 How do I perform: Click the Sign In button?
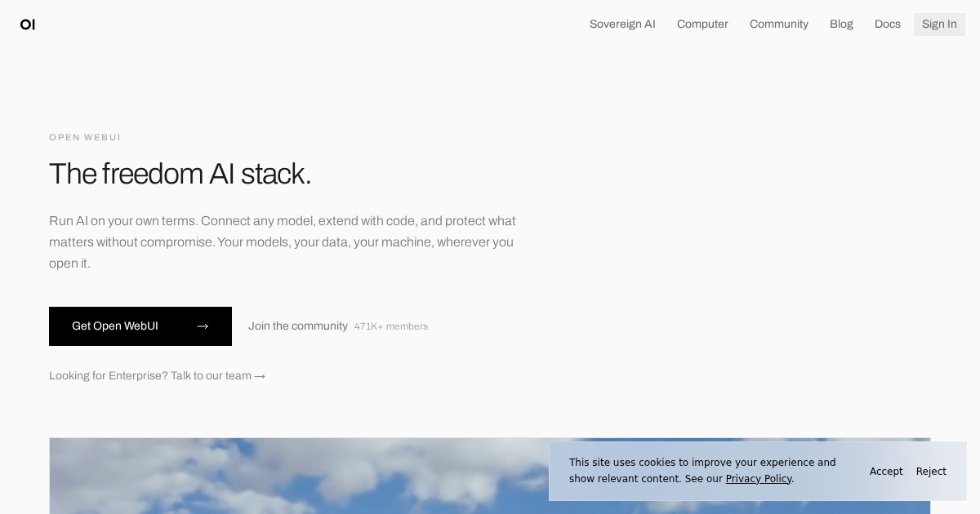click(x=939, y=24)
